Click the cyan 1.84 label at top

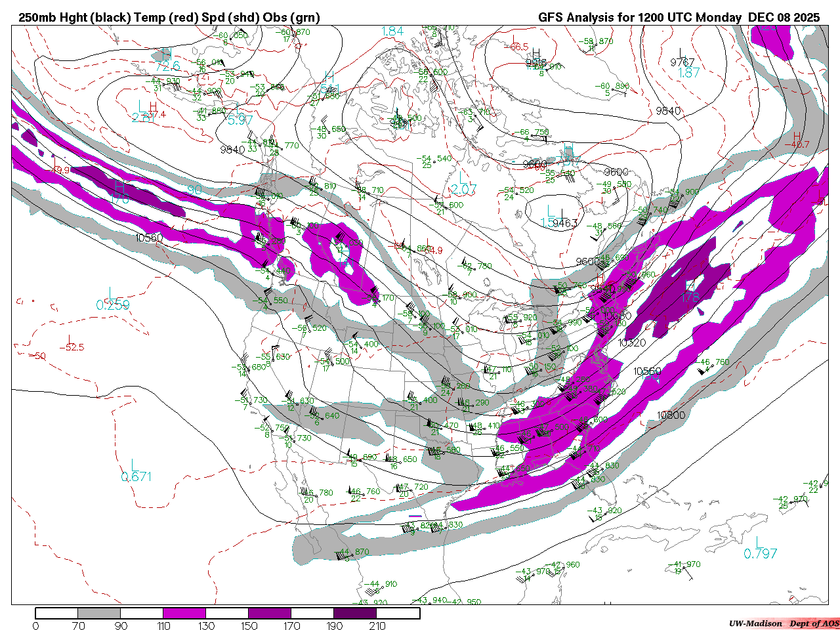392,31
